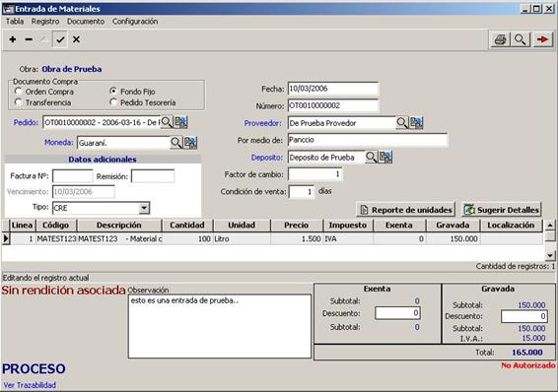This screenshot has height=392, width=558.
Task: Click the grid scrollbar up arrow
Action: click(550, 225)
